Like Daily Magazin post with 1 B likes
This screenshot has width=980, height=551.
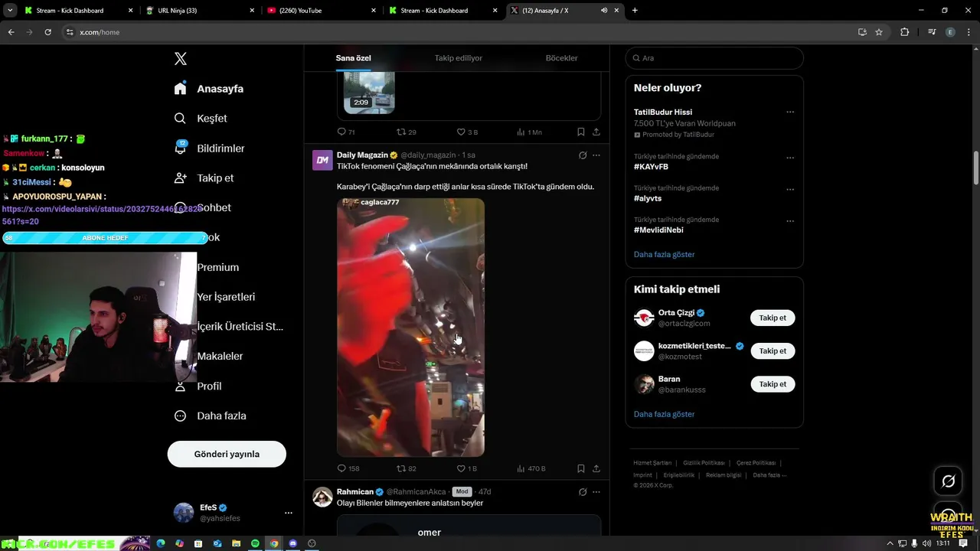click(x=467, y=468)
